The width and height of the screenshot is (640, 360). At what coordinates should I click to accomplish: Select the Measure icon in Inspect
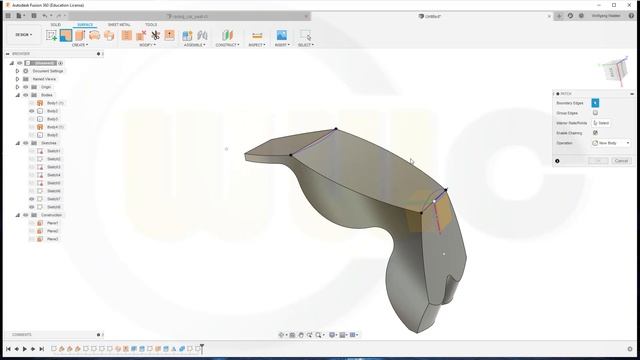click(x=257, y=36)
